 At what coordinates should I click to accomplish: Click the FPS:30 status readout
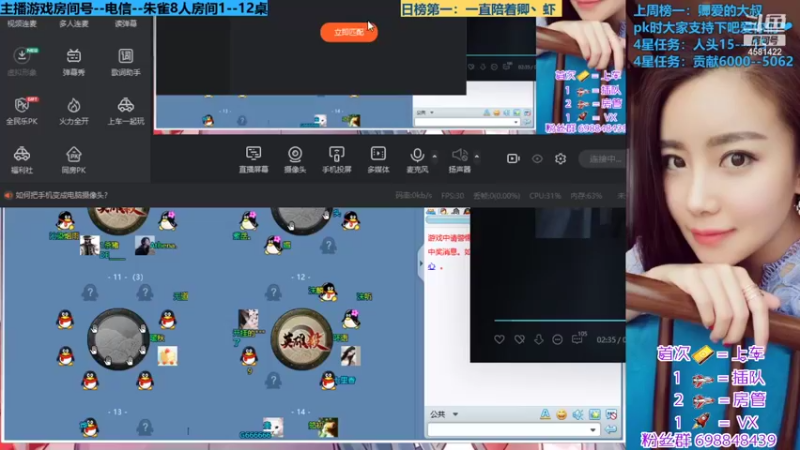(x=453, y=195)
